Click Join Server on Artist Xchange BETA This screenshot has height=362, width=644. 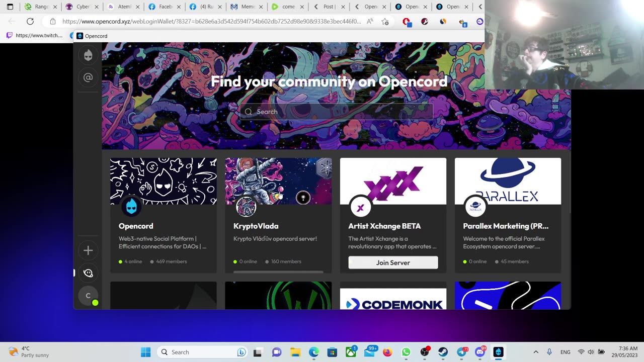point(393,262)
